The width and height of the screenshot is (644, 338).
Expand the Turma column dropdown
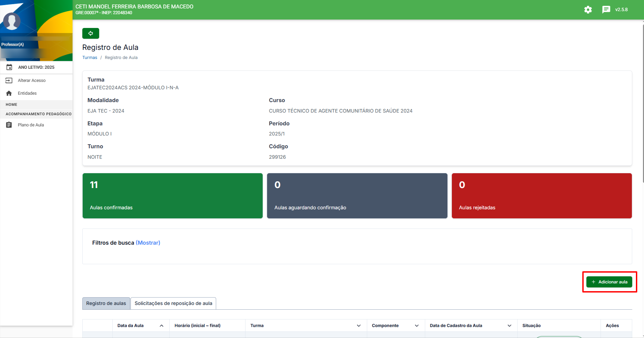(358, 326)
